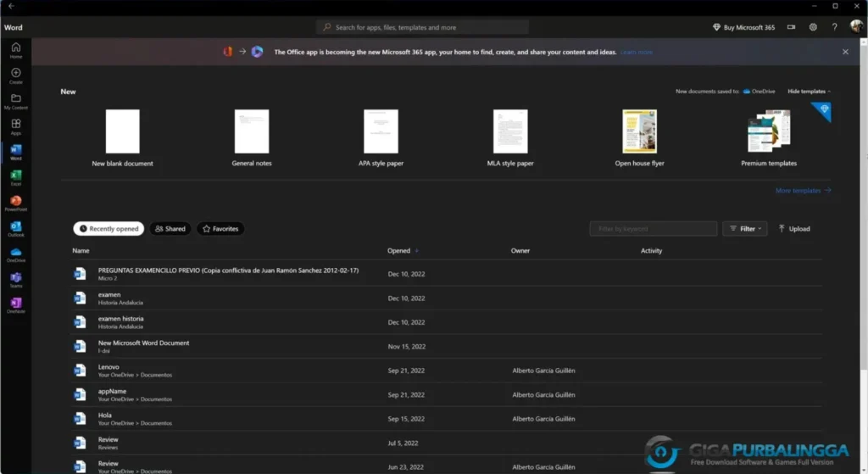Open the Filter dropdown

tap(745, 229)
